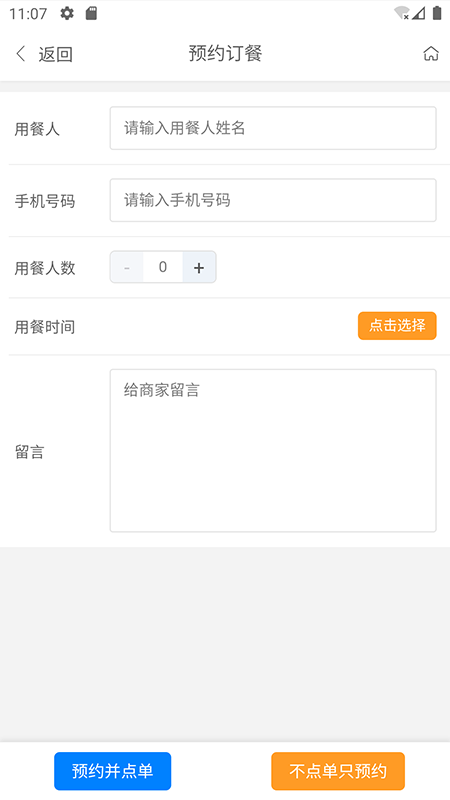Tap the status bar clock 11:07
Viewport: 450px width, 800px height.
pos(28,13)
